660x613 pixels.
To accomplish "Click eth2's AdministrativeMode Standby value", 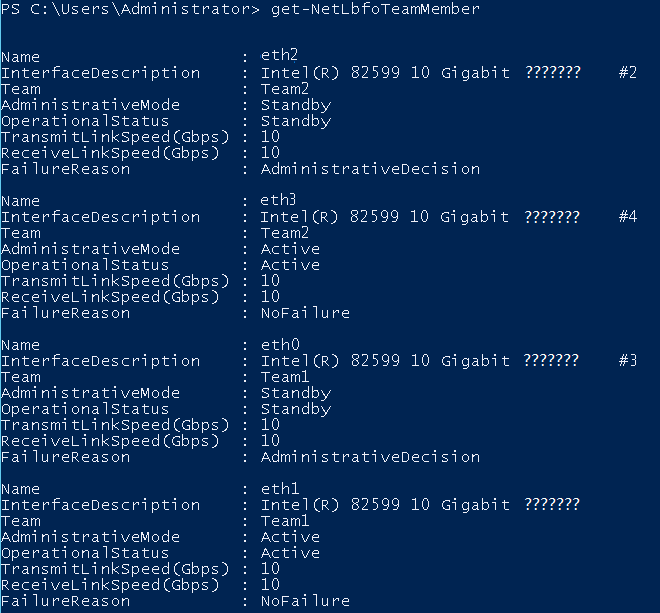I will coord(296,105).
